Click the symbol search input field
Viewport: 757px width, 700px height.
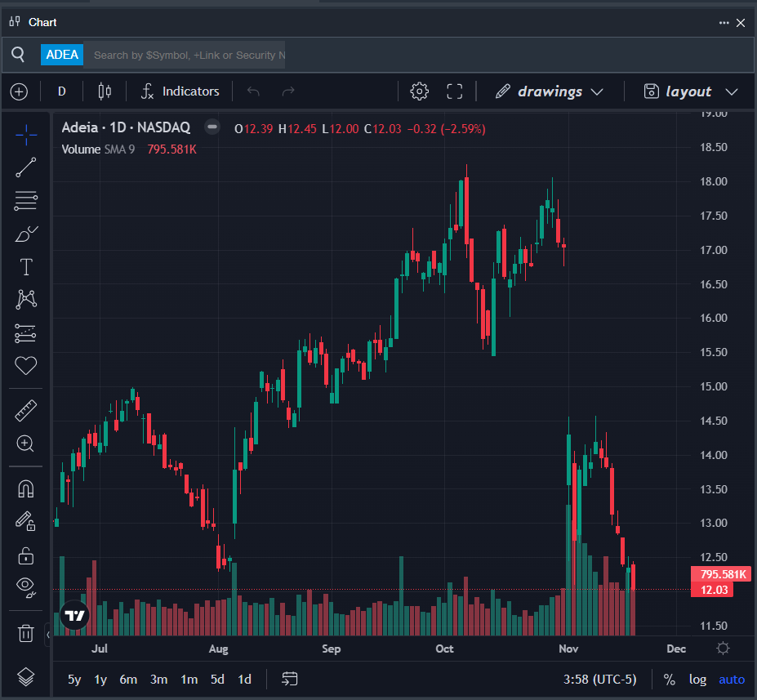[x=188, y=55]
